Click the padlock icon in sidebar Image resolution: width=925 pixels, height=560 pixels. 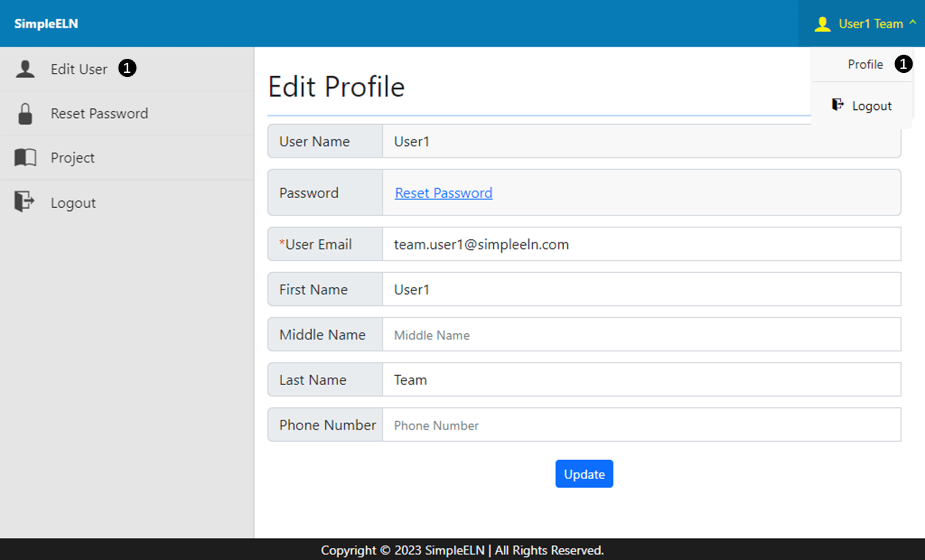click(x=25, y=113)
